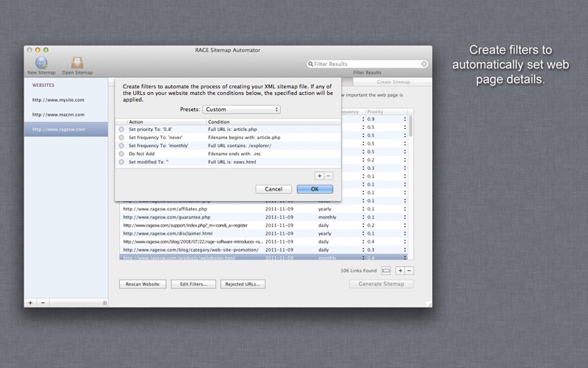Click the Action column header

coord(167,121)
